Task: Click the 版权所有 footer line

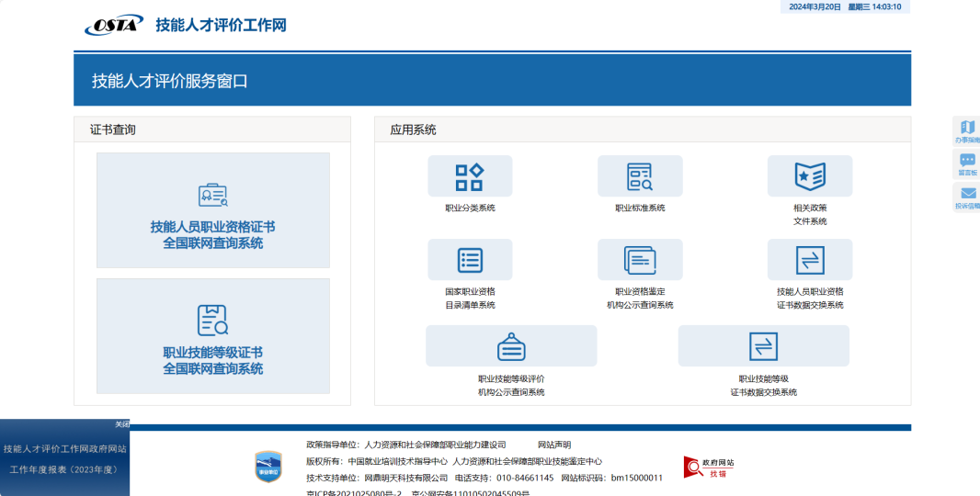Action: 454,462
